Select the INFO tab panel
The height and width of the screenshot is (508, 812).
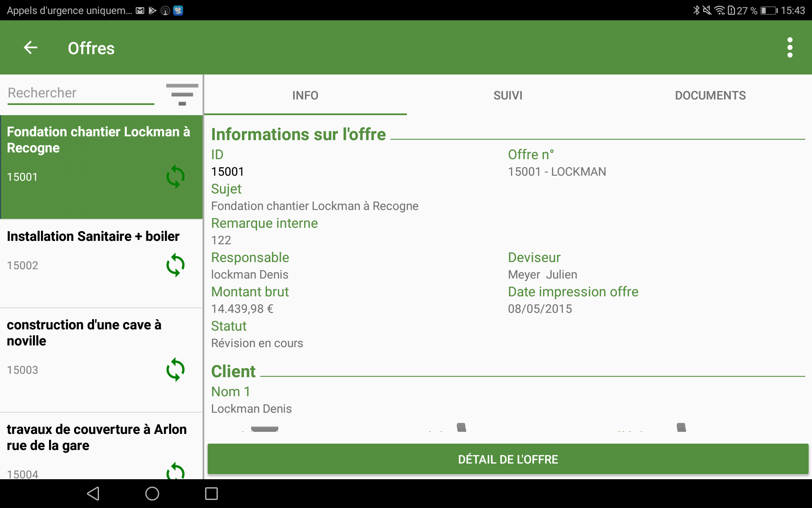pos(305,94)
